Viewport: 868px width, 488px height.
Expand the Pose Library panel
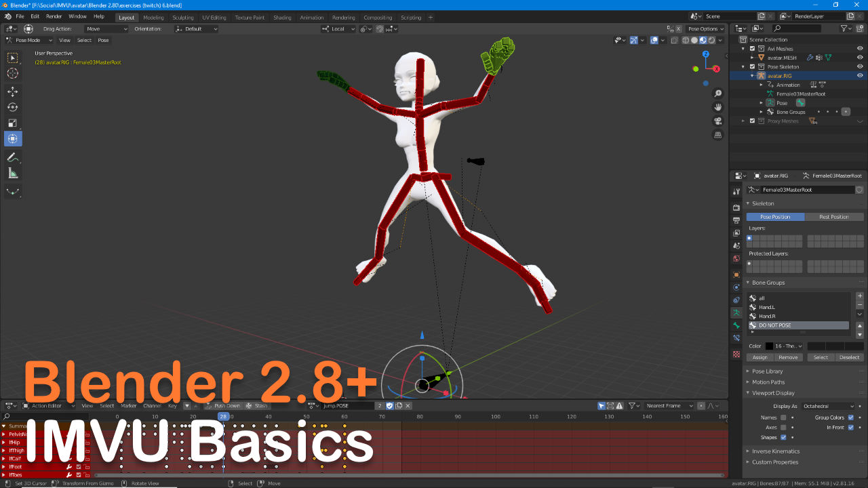click(767, 371)
